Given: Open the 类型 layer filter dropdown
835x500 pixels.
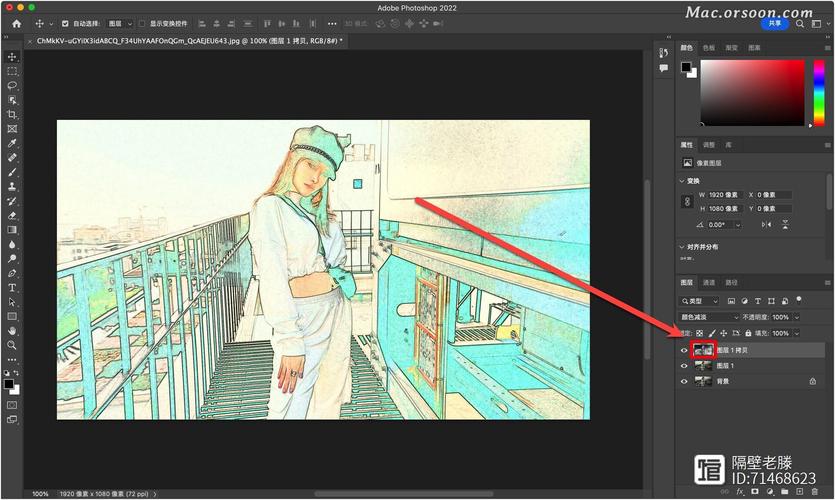Looking at the screenshot, I should (699, 301).
